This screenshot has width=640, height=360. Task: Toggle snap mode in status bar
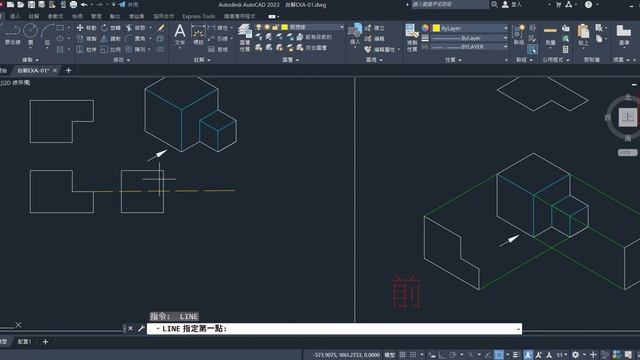[x=413, y=355]
